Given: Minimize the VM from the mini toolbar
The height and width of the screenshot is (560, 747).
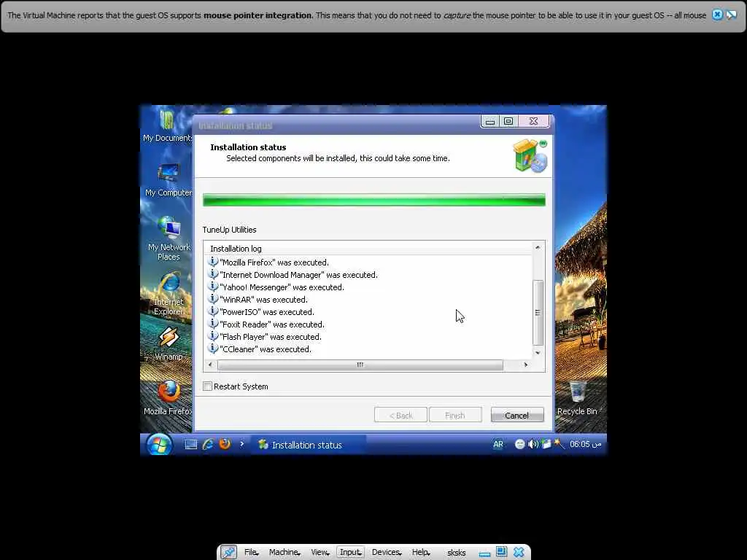Looking at the screenshot, I should point(484,553).
